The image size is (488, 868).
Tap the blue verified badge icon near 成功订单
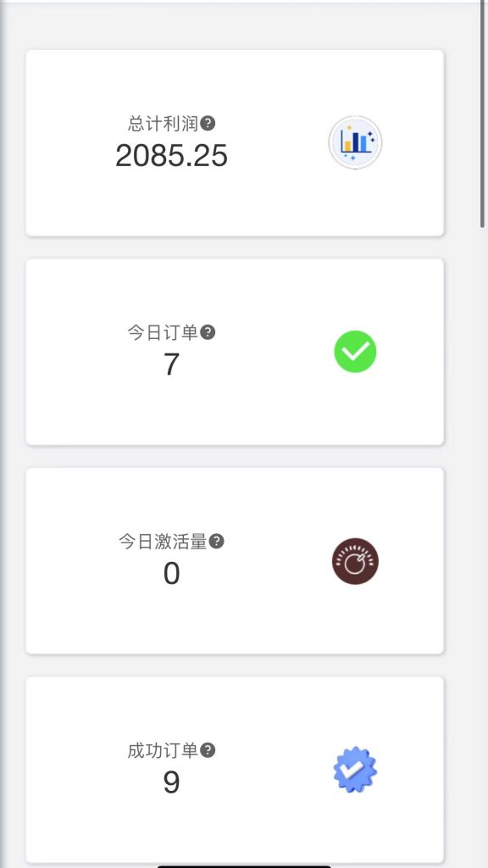pos(355,768)
